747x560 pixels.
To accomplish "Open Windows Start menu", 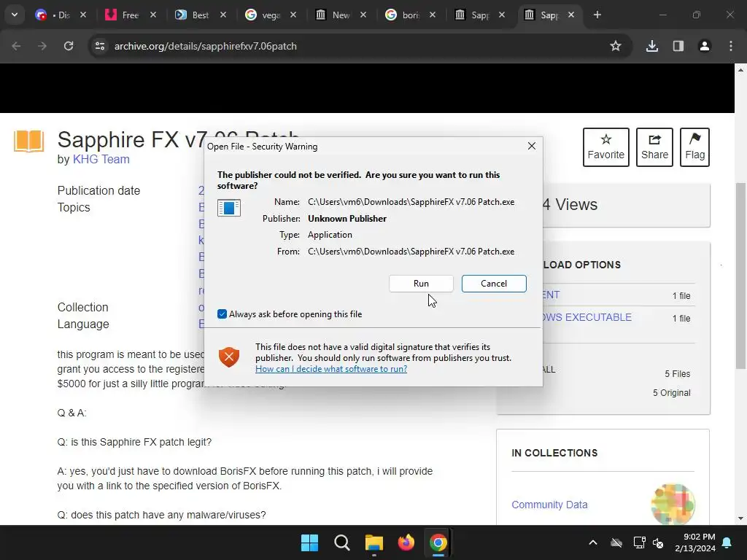I will point(309,542).
